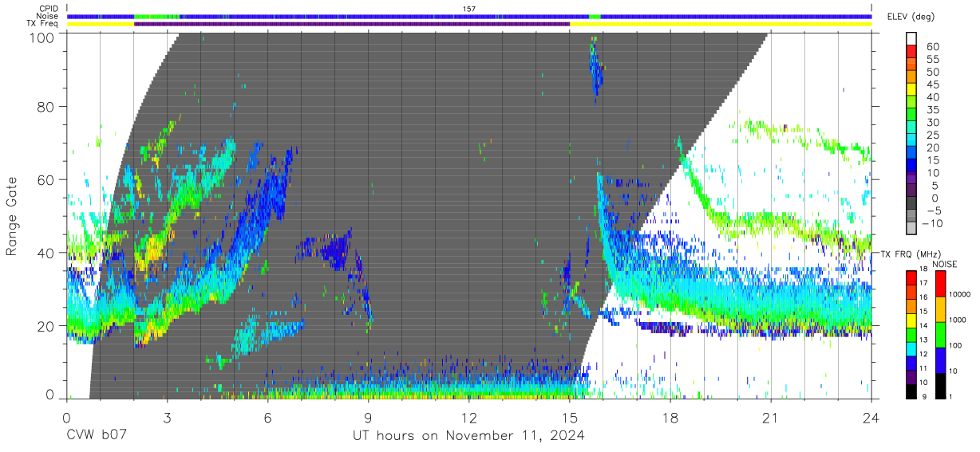
Task: Select the yellow 40–45 degree ELEV colorbar segment
Action: pyautogui.click(x=912, y=90)
